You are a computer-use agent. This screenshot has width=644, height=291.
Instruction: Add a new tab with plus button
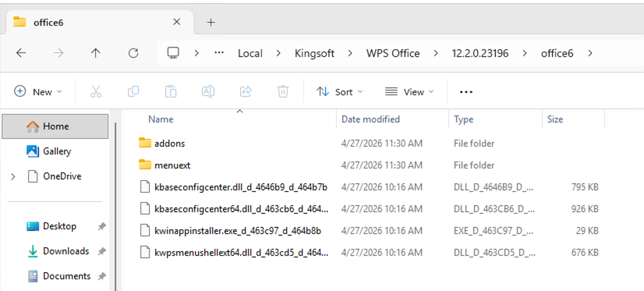211,23
